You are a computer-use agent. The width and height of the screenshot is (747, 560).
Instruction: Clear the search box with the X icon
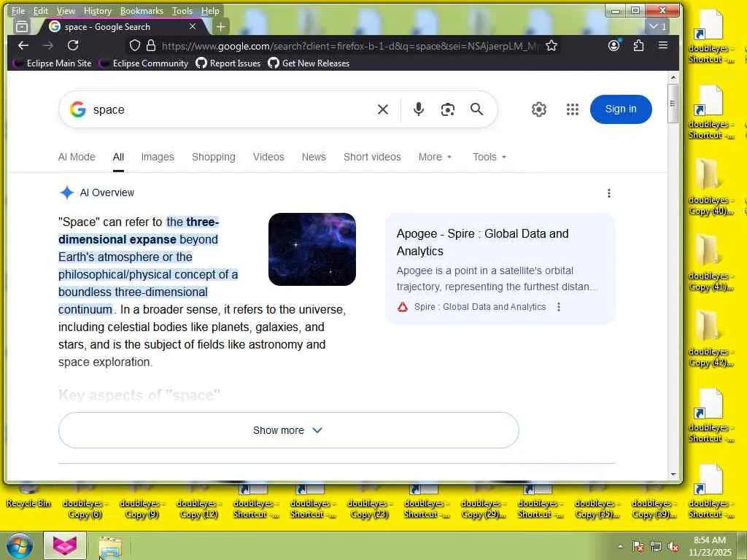[x=382, y=109]
